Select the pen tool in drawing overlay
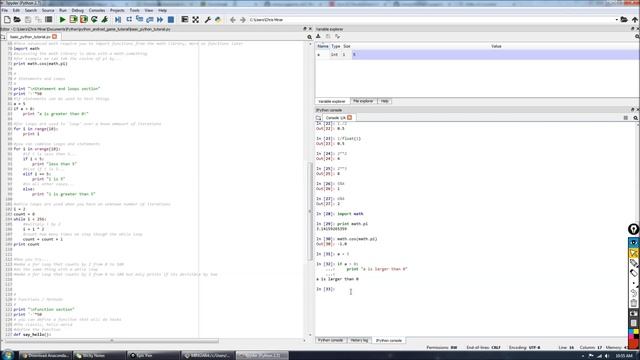 coord(633,263)
